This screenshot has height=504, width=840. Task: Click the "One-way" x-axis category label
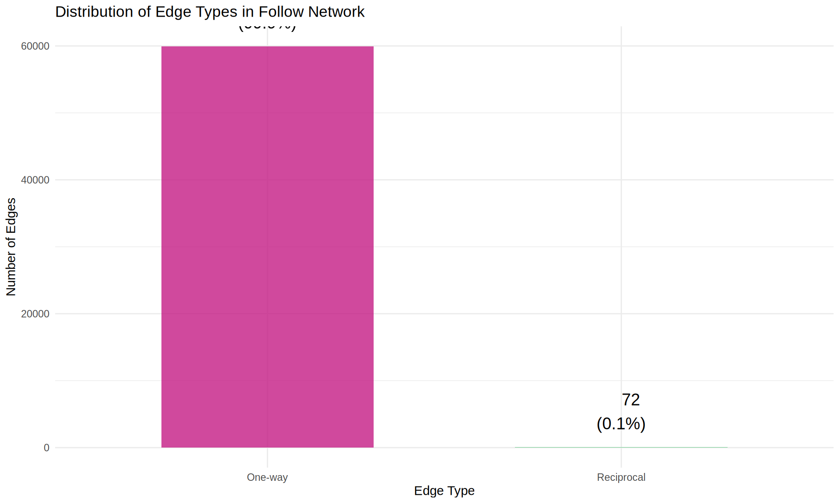point(267,477)
